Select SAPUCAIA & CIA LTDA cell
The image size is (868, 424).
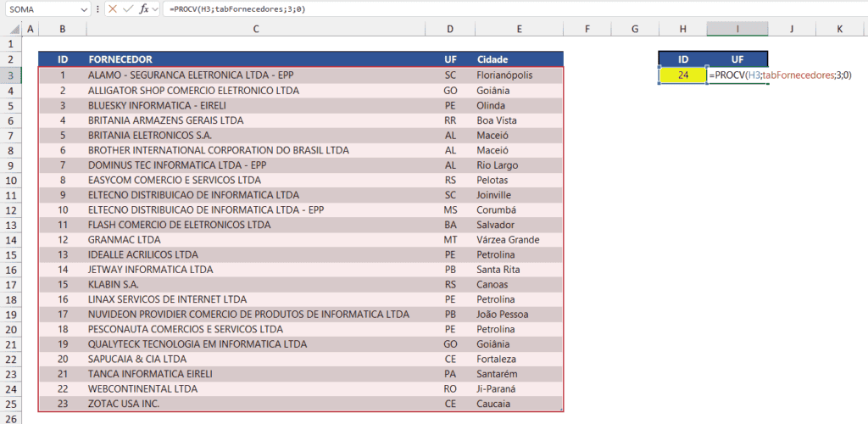tap(256, 360)
